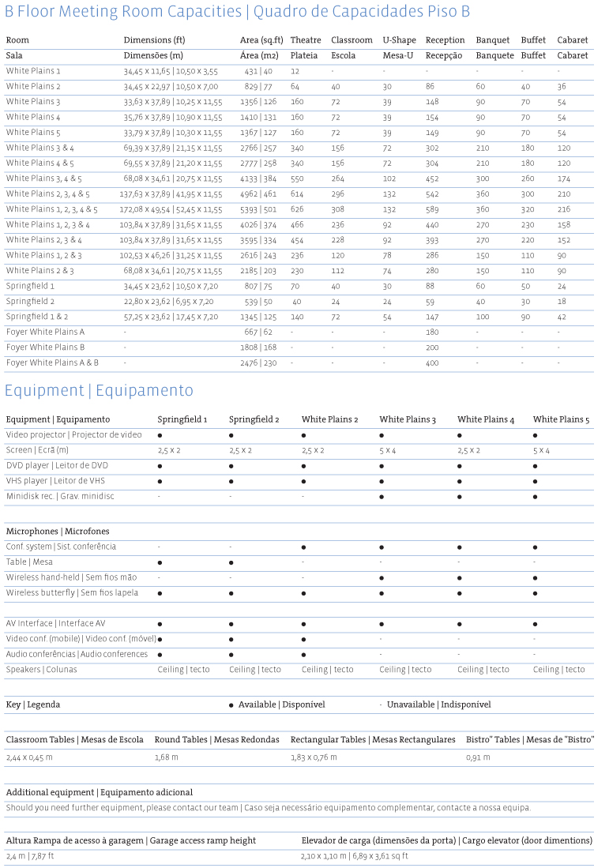This screenshot has height=868, width=609.
Task: Click the area value "2476 | 230"
Action: click(258, 363)
